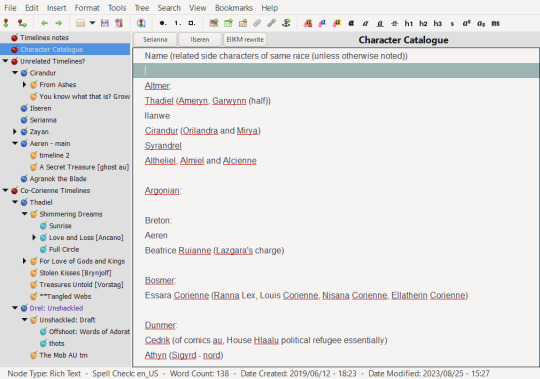This screenshot has height=379, width=540.
Task: Toggle monospace 'ms' formatting
Action: click(x=496, y=23)
